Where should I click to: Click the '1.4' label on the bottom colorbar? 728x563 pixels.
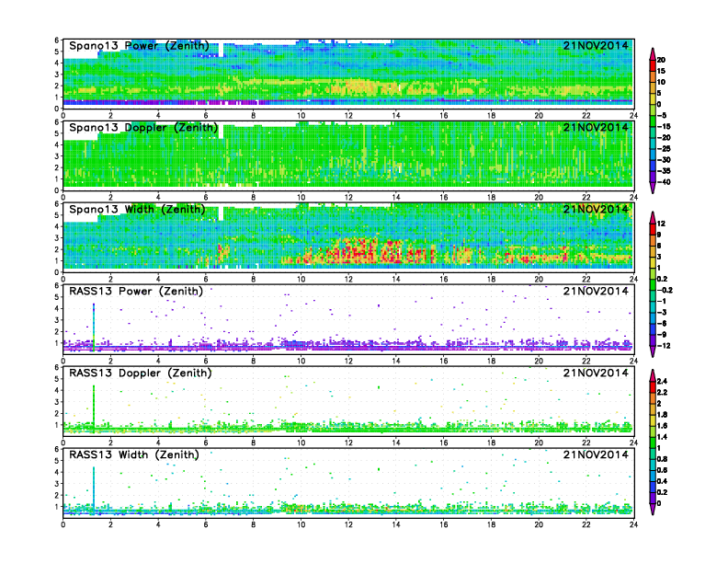tap(663, 437)
